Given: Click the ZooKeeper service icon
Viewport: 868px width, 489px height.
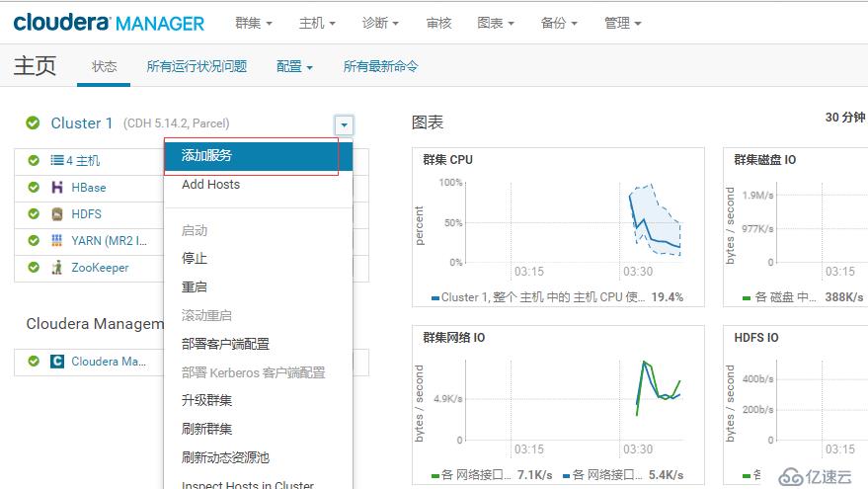Looking at the screenshot, I should pyautogui.click(x=57, y=268).
